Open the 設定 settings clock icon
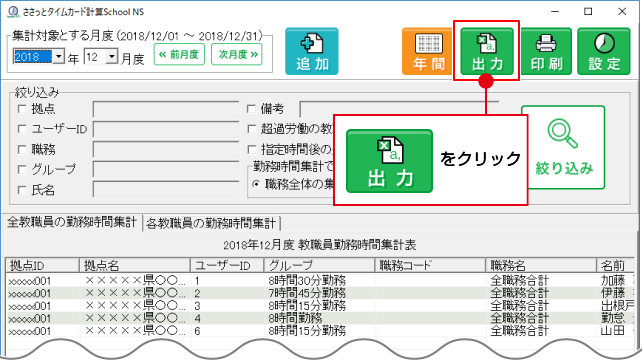642x361 pixels. point(604,52)
